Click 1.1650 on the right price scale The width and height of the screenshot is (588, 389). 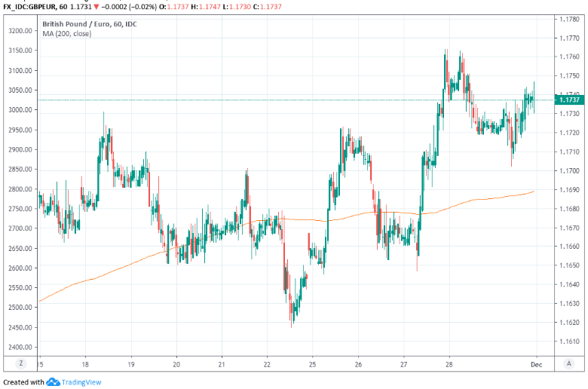click(569, 265)
